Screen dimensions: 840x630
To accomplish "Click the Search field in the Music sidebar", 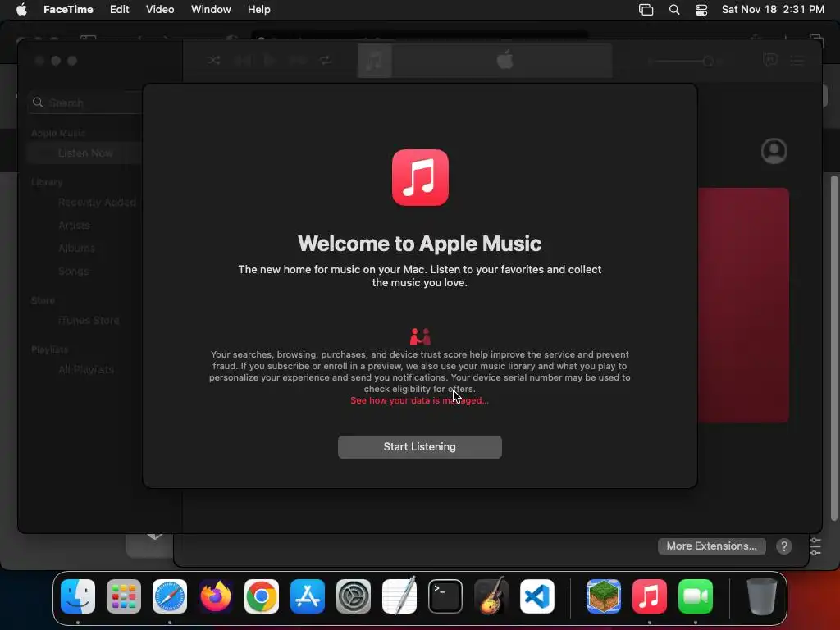I will click(x=85, y=103).
